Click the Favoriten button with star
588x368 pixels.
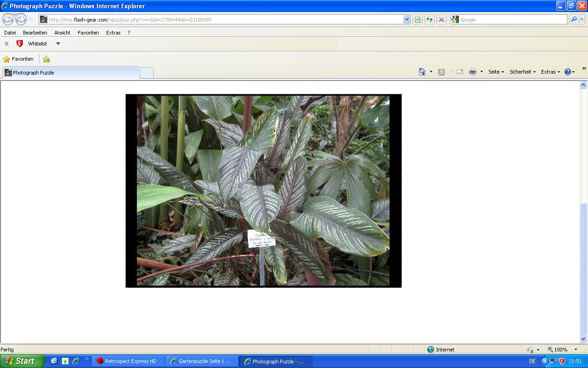(x=18, y=59)
